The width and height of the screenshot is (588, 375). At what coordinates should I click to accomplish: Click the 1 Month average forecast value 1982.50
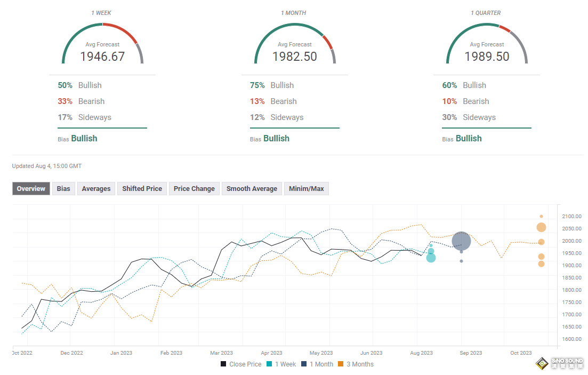(294, 57)
